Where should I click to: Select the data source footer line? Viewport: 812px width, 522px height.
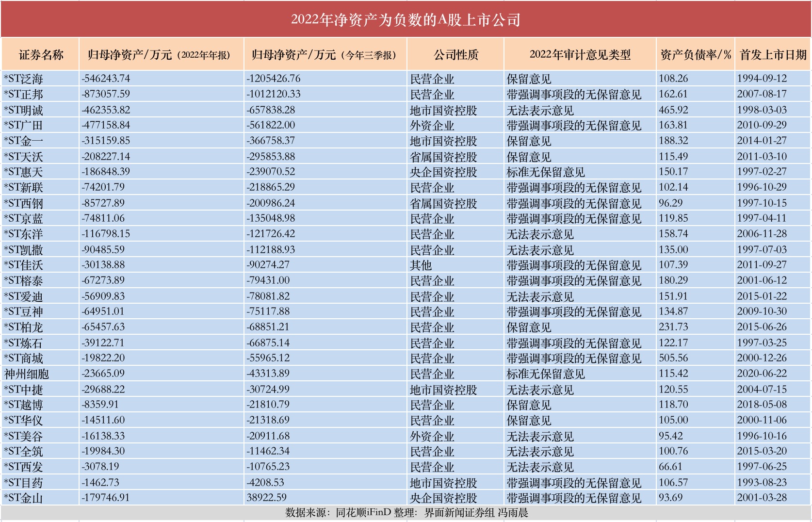[406, 512]
